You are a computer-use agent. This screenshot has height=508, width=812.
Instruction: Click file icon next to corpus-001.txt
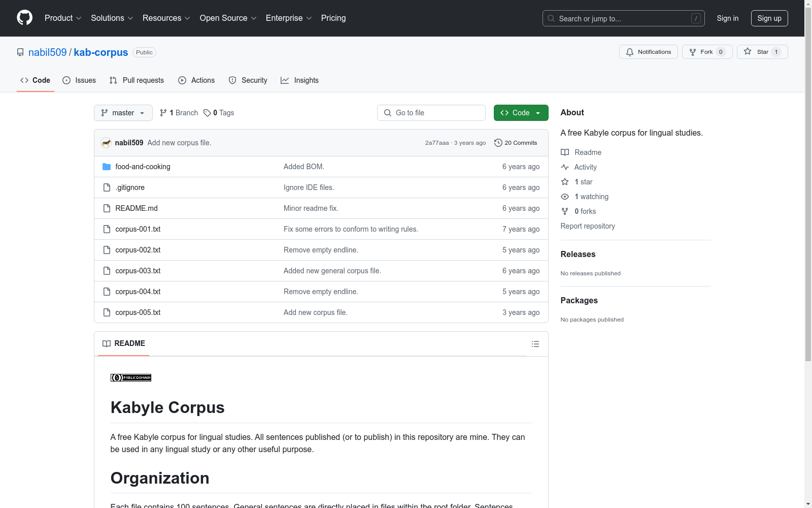pos(107,229)
